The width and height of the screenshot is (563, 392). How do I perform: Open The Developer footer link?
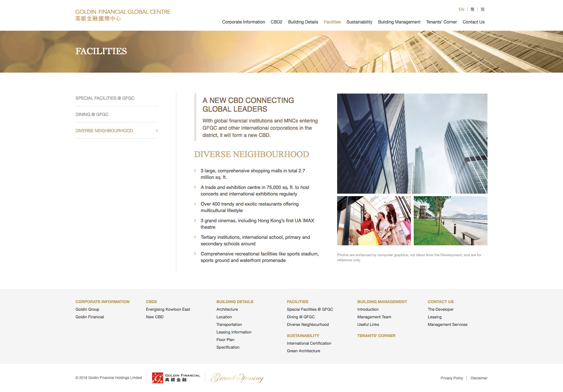click(440, 310)
